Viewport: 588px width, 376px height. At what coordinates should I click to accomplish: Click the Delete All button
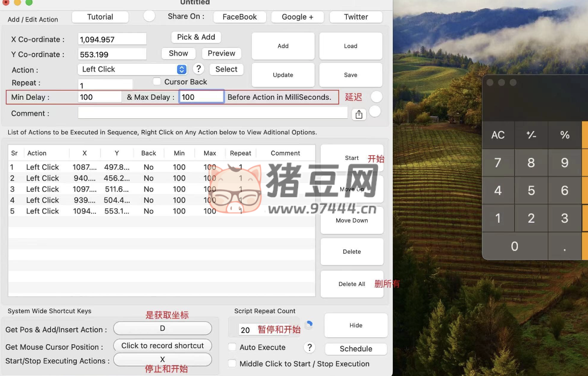pyautogui.click(x=352, y=284)
